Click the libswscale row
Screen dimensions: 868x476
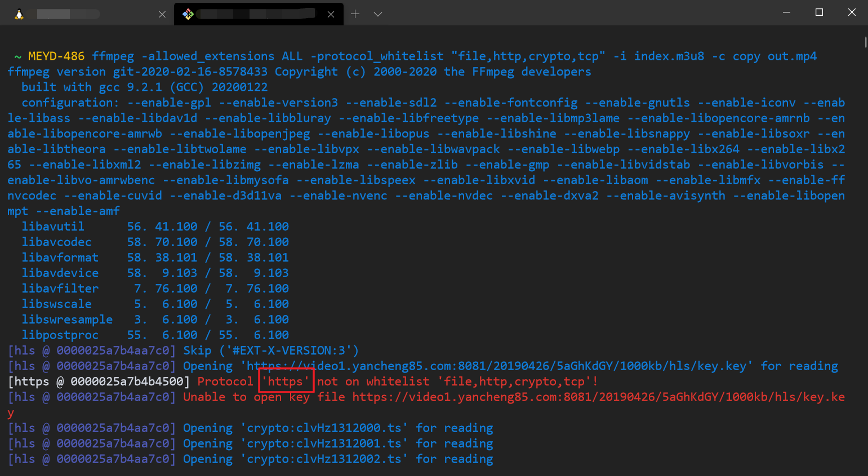click(155, 304)
